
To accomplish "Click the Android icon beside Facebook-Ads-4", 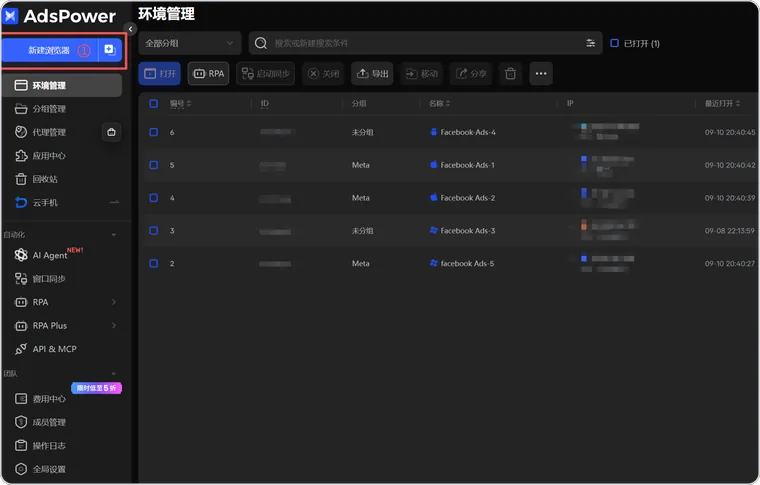I will pos(434,131).
